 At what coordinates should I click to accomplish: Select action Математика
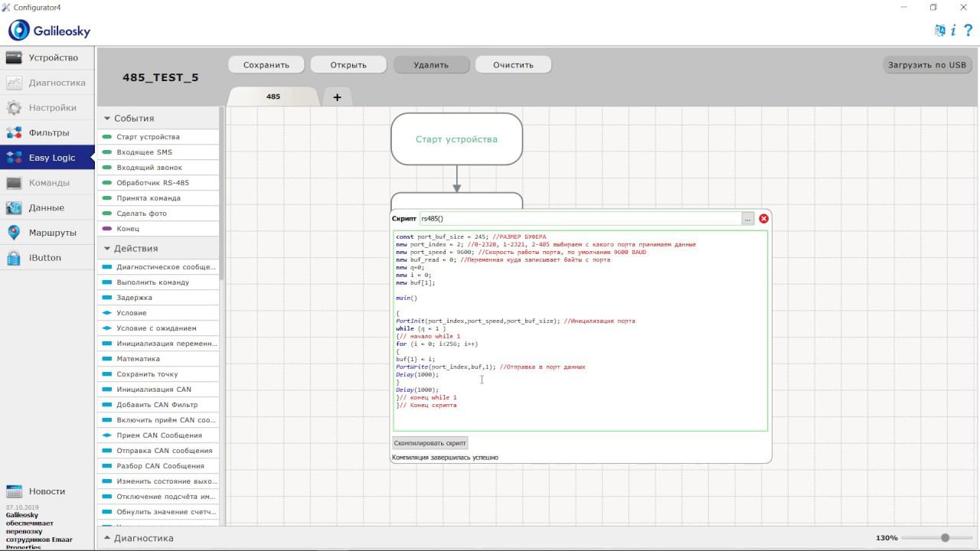click(158, 359)
